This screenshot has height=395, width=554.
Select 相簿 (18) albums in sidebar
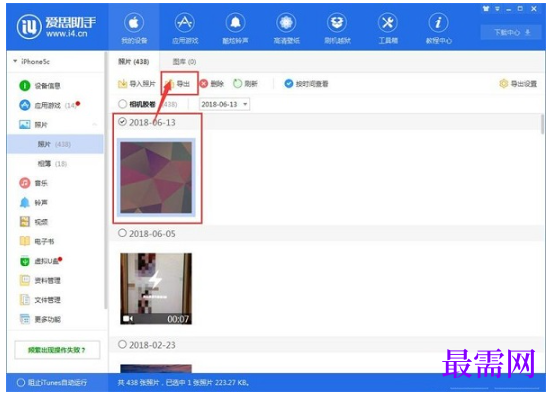pyautogui.click(x=52, y=164)
